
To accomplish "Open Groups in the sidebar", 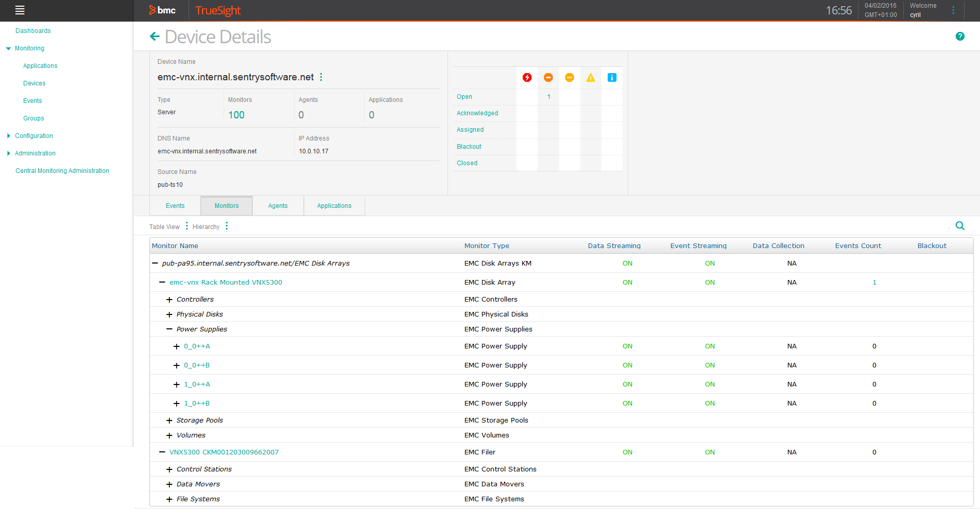I will pyautogui.click(x=33, y=118).
